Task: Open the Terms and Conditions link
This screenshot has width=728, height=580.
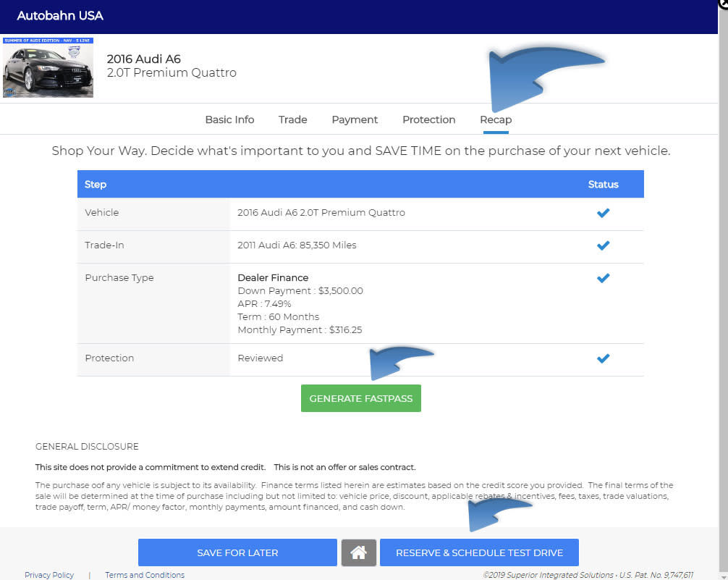Action: [145, 575]
